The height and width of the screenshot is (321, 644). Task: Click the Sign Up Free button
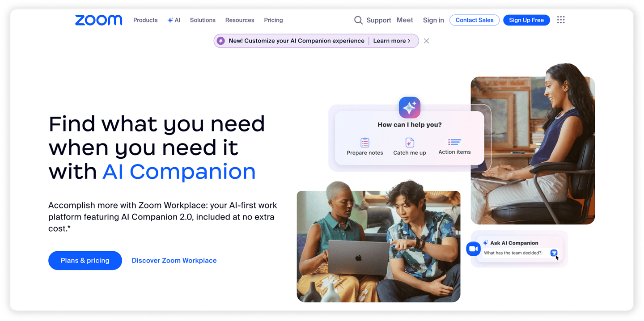[x=526, y=20]
